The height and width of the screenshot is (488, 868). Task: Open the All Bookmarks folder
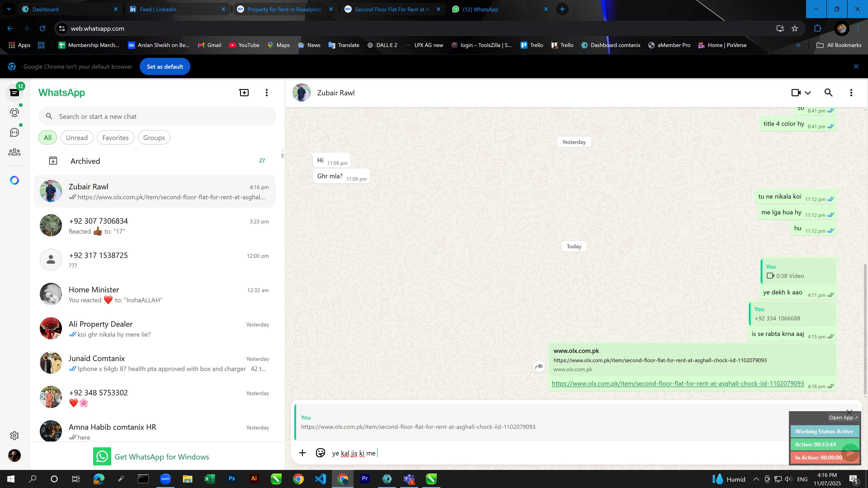coord(839,45)
